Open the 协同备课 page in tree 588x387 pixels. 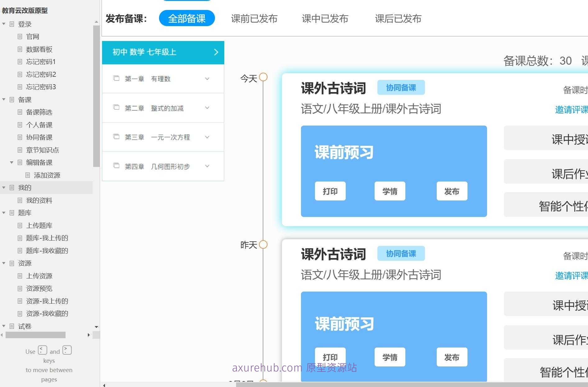point(39,137)
